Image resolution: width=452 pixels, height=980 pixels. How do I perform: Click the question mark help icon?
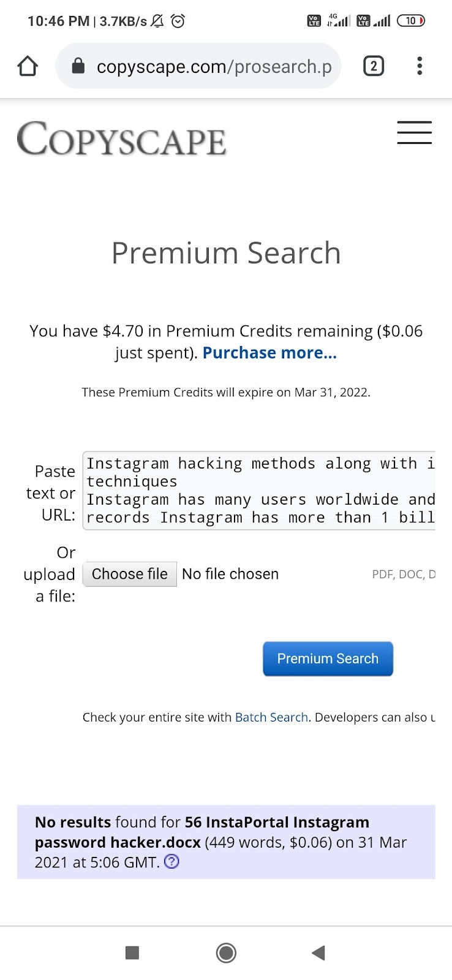coord(172,862)
